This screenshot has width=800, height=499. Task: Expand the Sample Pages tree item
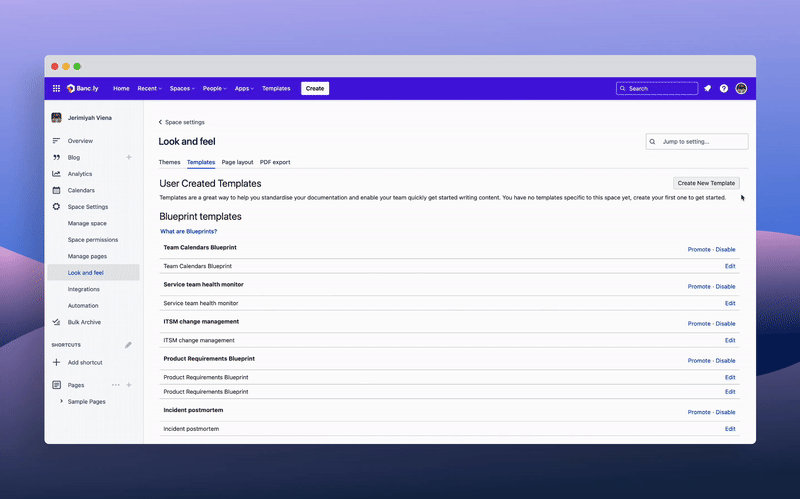[61, 401]
